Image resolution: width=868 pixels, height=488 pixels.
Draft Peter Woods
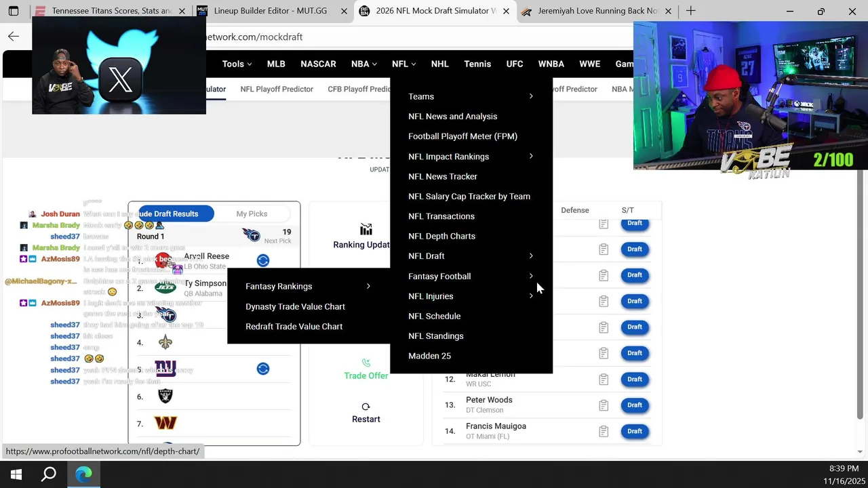pos(635,405)
